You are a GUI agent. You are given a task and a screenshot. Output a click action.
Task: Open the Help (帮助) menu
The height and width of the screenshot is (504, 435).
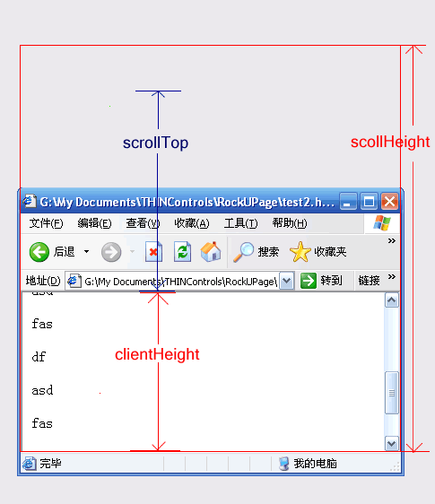pos(290,223)
